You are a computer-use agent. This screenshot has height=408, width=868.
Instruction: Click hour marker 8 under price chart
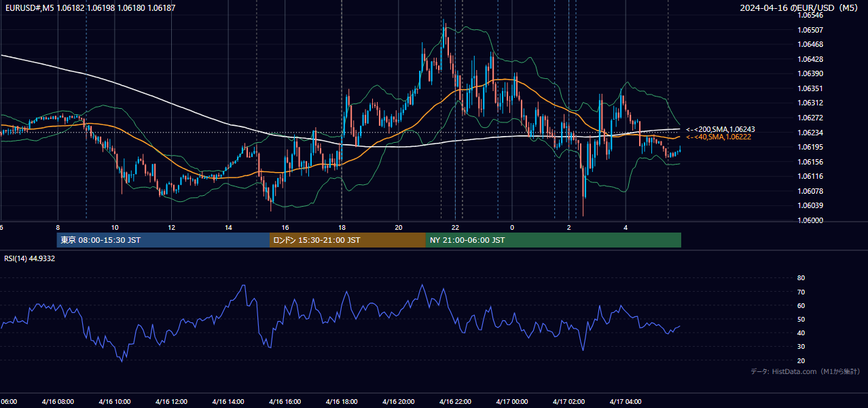(x=58, y=227)
